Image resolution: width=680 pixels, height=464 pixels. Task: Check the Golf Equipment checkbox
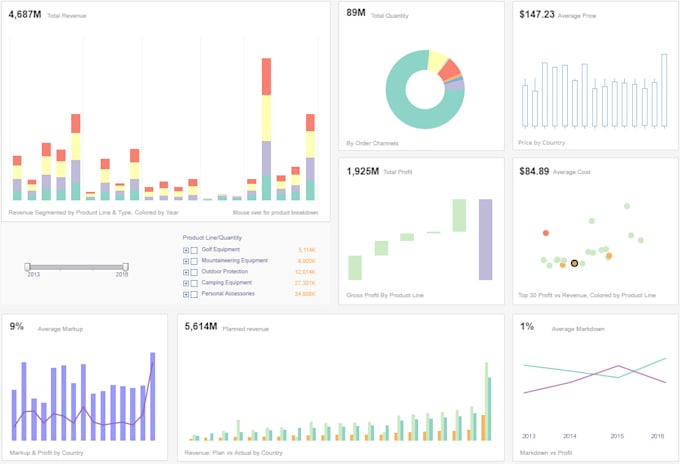pos(194,250)
